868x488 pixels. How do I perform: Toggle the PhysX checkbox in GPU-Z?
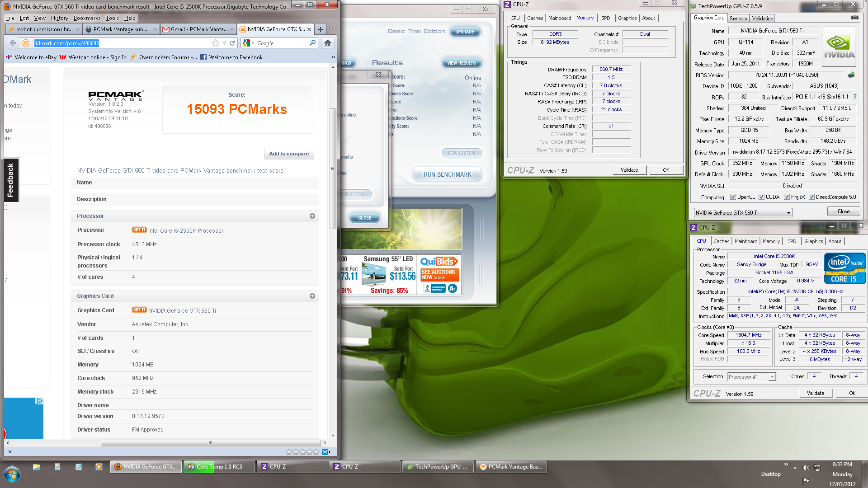tap(787, 197)
